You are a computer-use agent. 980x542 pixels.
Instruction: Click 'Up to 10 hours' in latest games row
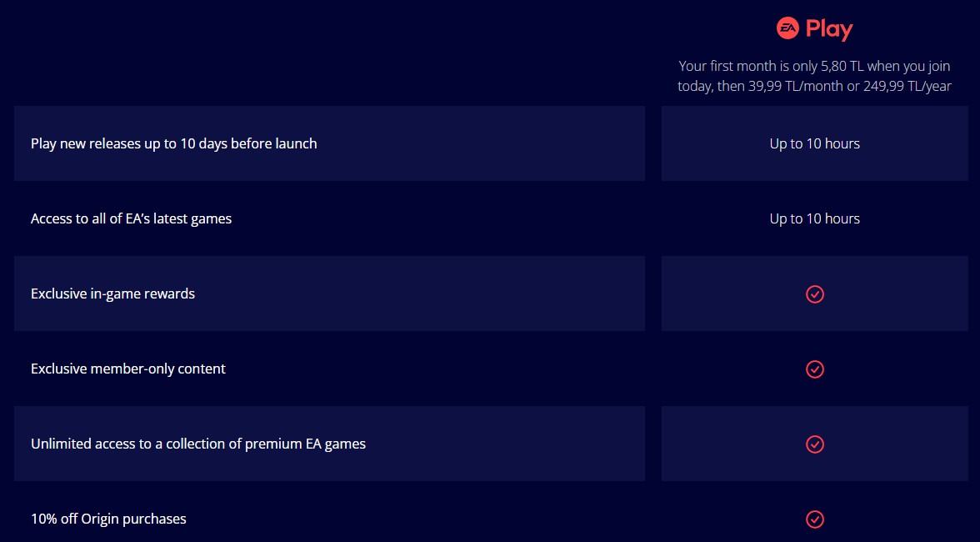point(814,218)
